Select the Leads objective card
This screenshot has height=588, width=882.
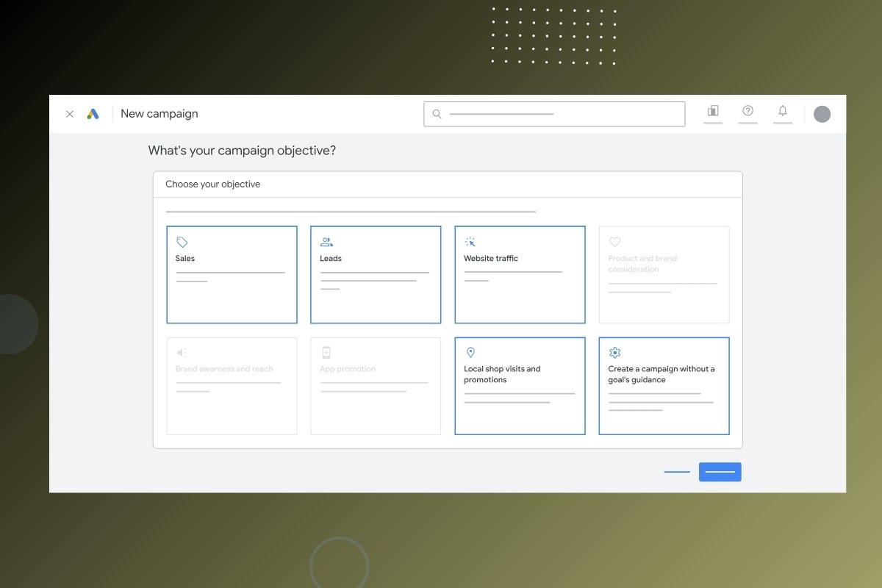376,275
